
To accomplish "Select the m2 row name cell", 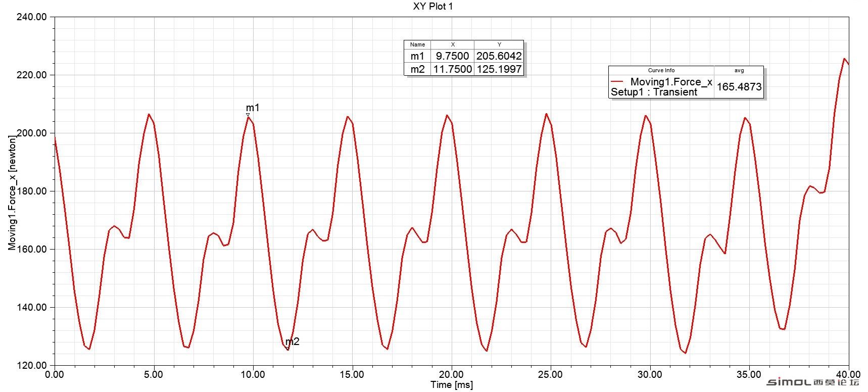I will pyautogui.click(x=417, y=69).
